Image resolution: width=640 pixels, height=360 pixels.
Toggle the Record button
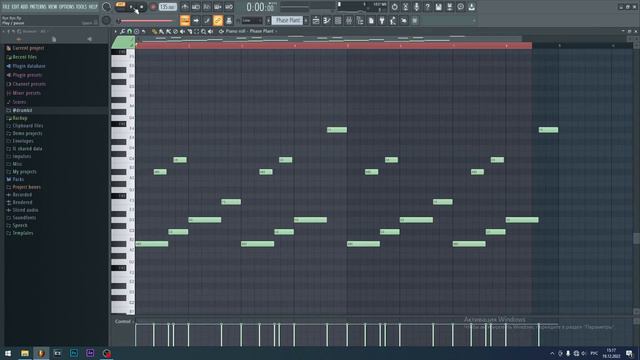pyautogui.click(x=153, y=7)
